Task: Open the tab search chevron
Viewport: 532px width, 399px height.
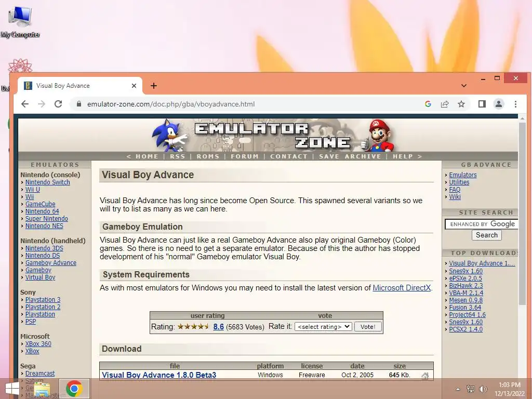Action: [464, 86]
